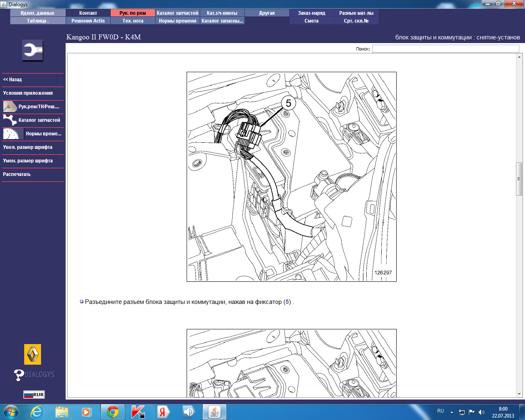The height and width of the screenshot is (420, 525).
Task: Open the Заказ-наряд tab
Action: pos(312,13)
